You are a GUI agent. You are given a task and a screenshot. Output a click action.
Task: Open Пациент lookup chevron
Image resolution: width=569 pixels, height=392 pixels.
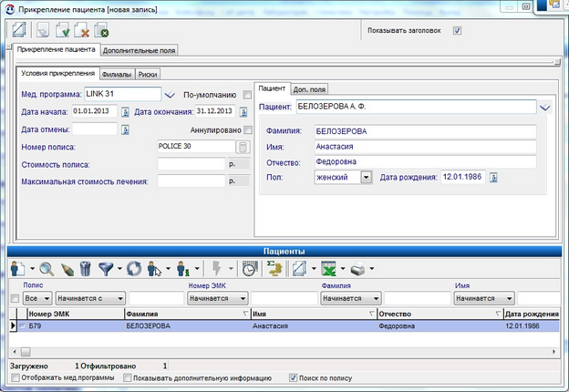[545, 108]
